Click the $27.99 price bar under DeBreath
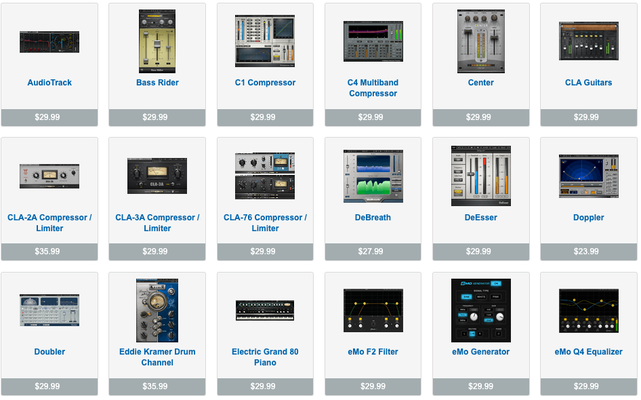 tap(373, 252)
